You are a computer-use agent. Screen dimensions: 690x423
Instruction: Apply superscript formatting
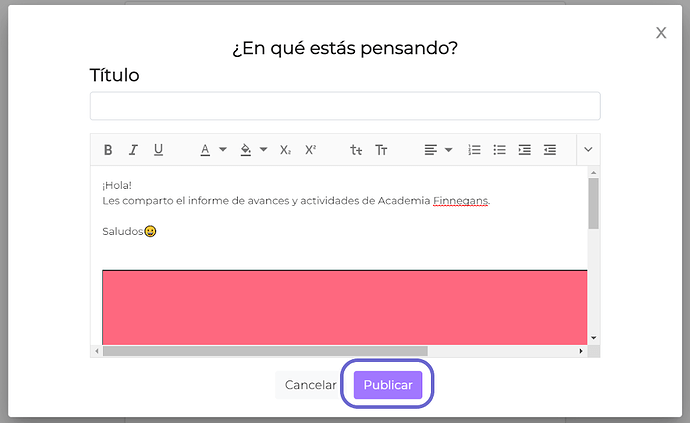click(311, 150)
